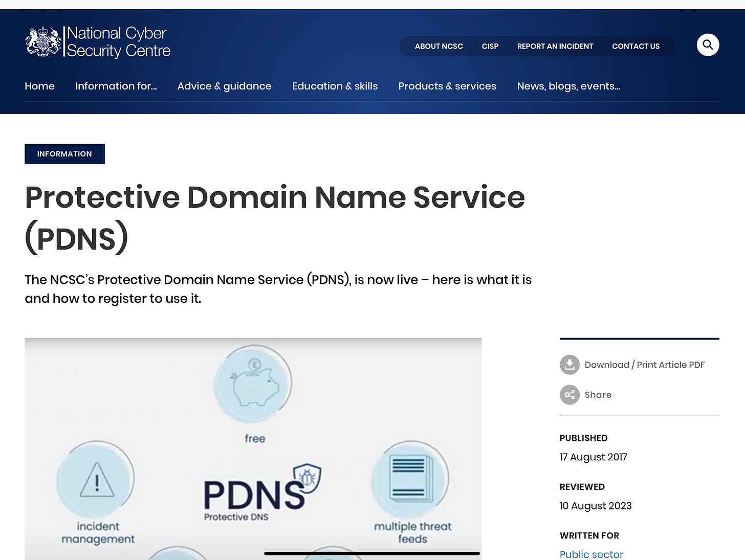
Task: Click 'Download / Print Article PDF' link
Action: 644,365
